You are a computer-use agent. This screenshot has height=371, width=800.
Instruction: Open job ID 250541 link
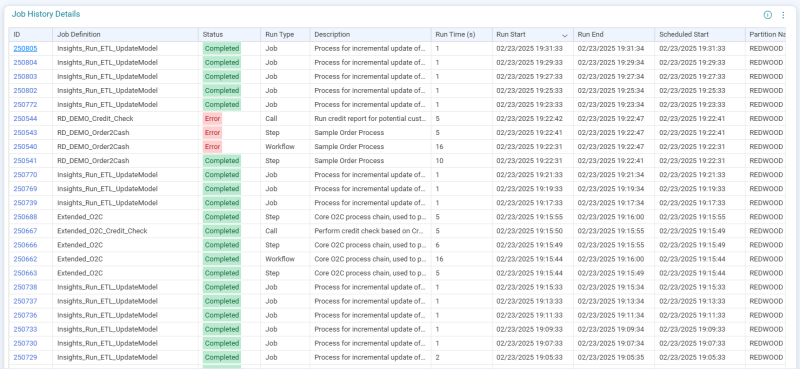point(25,161)
